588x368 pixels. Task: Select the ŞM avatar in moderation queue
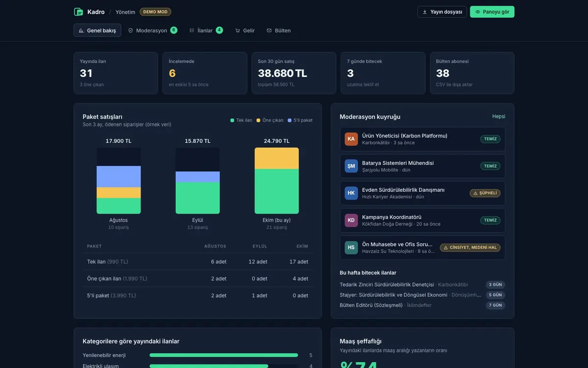pyautogui.click(x=351, y=166)
